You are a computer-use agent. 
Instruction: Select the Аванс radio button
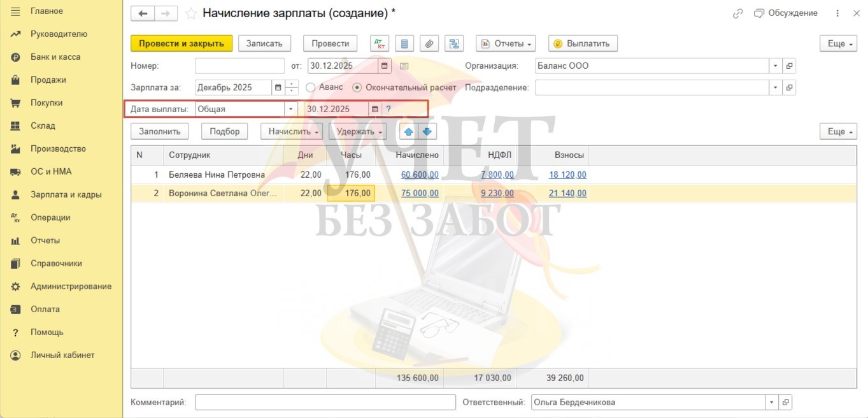(x=311, y=87)
